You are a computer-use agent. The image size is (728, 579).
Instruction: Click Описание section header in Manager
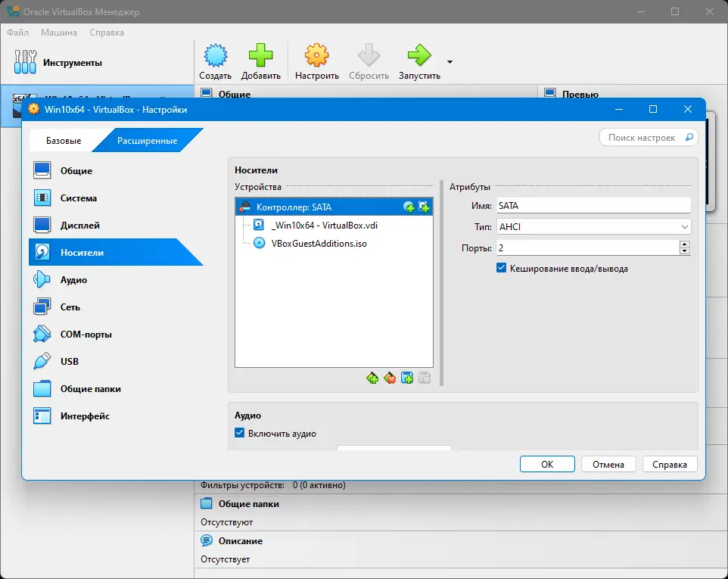click(x=241, y=541)
